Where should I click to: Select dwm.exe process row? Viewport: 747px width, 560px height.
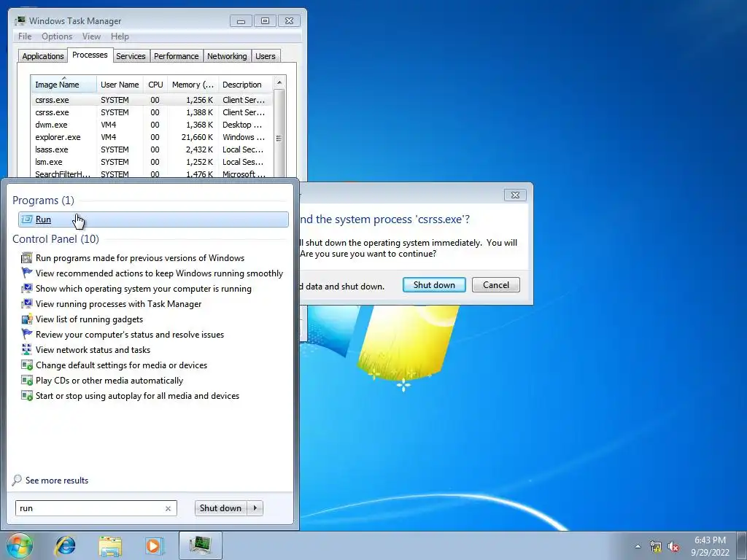(x=152, y=125)
